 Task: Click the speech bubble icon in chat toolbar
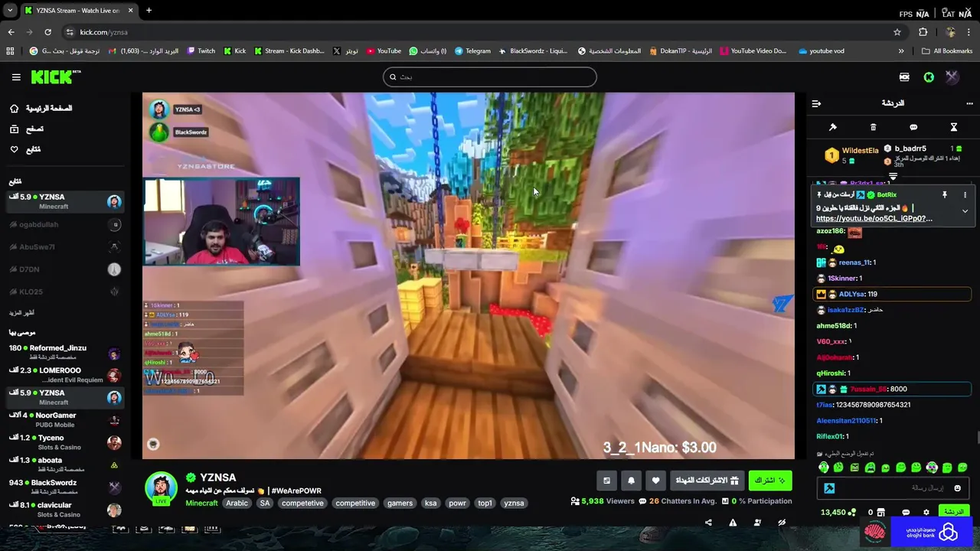[x=913, y=127]
